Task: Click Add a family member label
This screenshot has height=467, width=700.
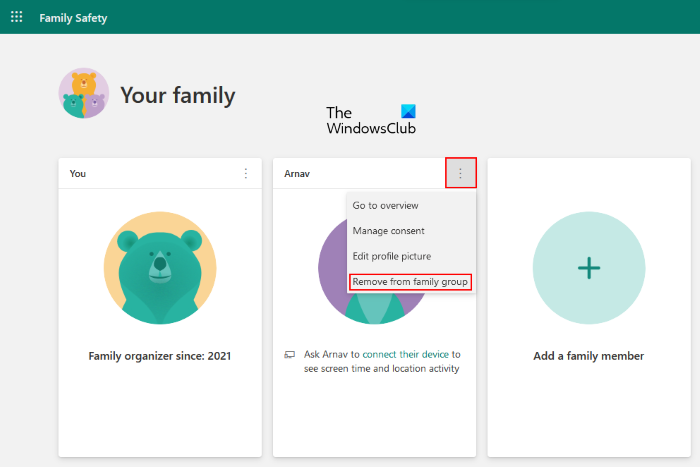Action: pos(589,356)
